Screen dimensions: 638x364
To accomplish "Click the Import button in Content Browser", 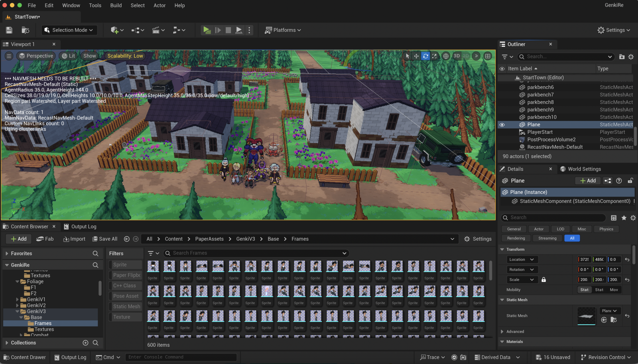I will pyautogui.click(x=74, y=239).
